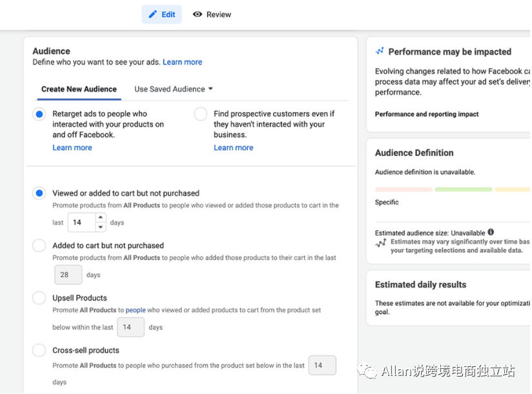Click the estimates graph icon
The width and height of the screenshot is (532, 394).
pos(380,243)
